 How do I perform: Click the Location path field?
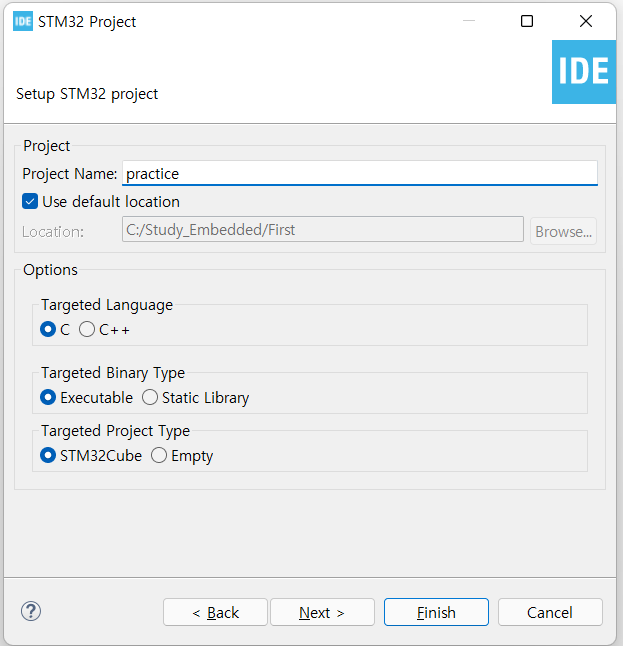click(323, 229)
